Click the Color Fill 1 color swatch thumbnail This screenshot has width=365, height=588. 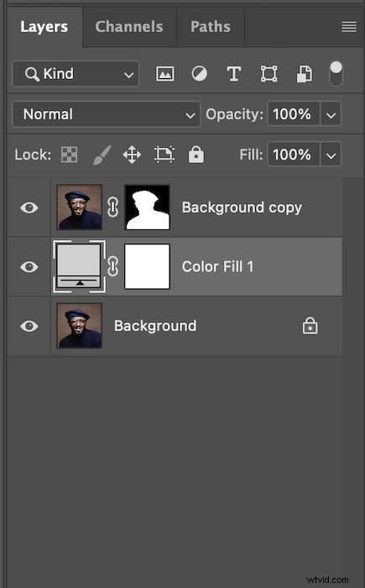[x=79, y=266]
